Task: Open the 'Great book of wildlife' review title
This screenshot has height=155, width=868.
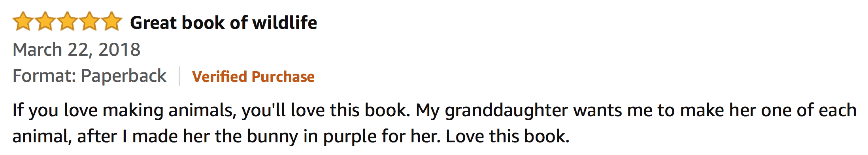Action: pos(223,23)
